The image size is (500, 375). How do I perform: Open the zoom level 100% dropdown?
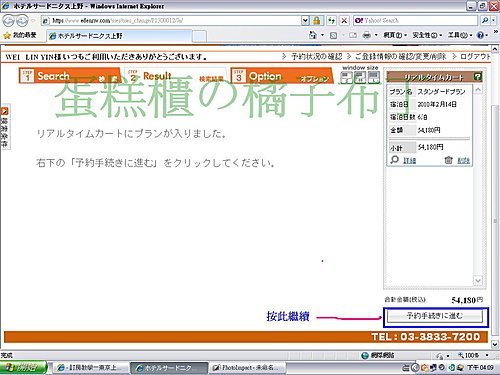pos(473,355)
